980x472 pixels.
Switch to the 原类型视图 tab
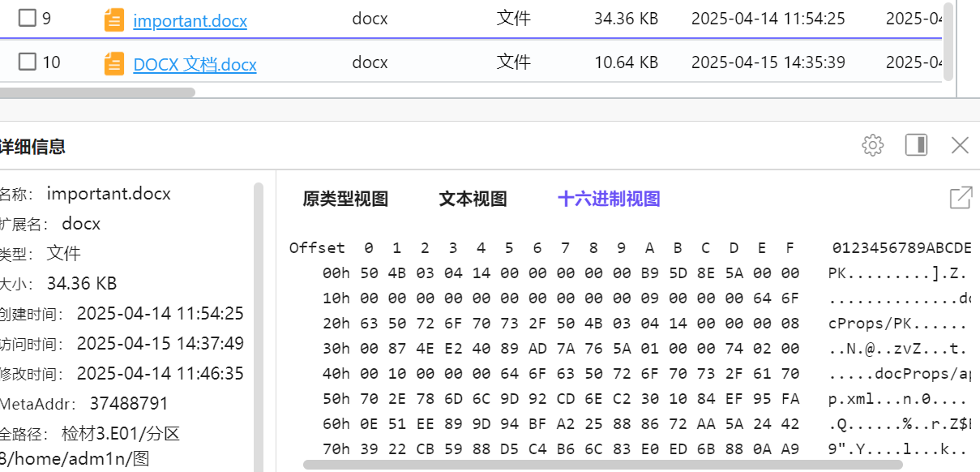[344, 198]
